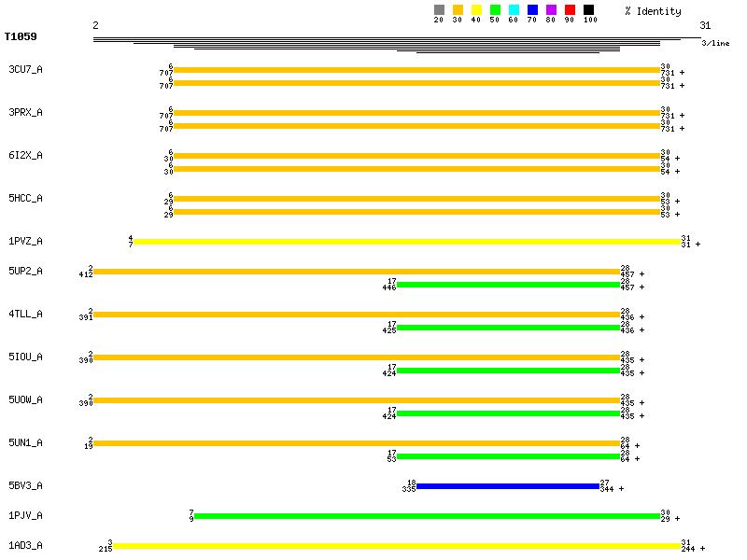The image size is (747, 560).
Task: Click the blue 5BV3_A alignment bar
Action: tap(507, 486)
